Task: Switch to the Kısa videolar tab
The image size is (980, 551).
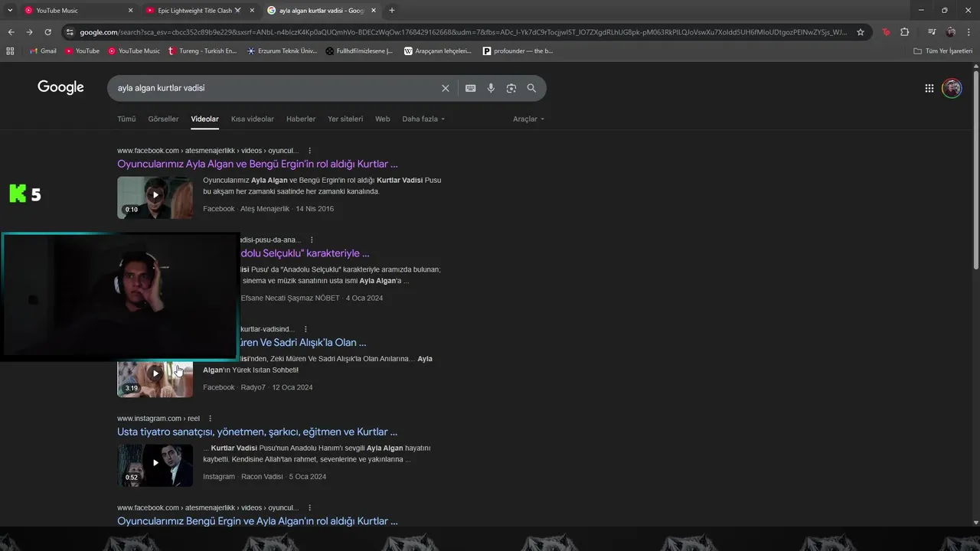Action: [253, 119]
